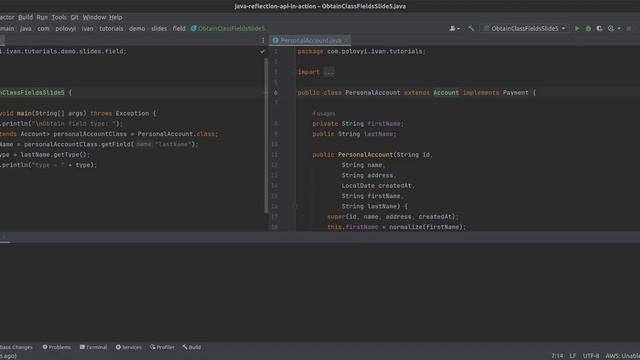The height and width of the screenshot is (360, 640).
Task: Open the Run menu
Action: [42, 17]
